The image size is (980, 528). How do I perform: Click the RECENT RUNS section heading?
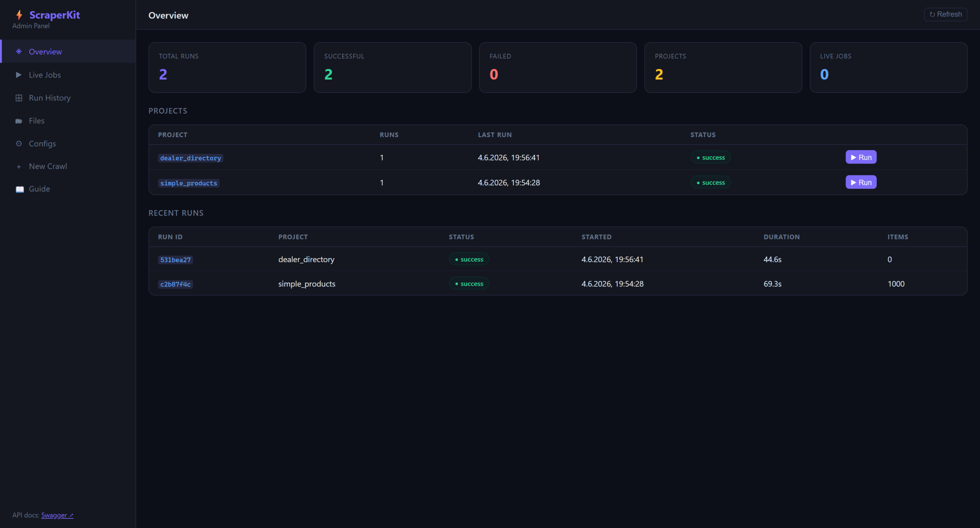176,213
